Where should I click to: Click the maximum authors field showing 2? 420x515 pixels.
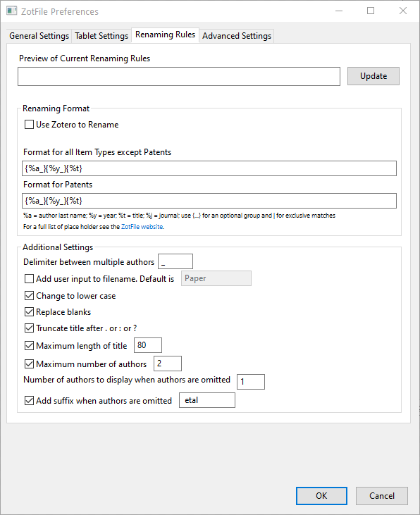[x=168, y=364]
